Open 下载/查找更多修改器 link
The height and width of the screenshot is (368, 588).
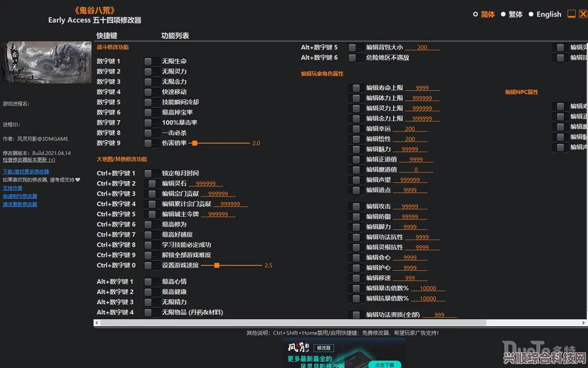tap(26, 172)
